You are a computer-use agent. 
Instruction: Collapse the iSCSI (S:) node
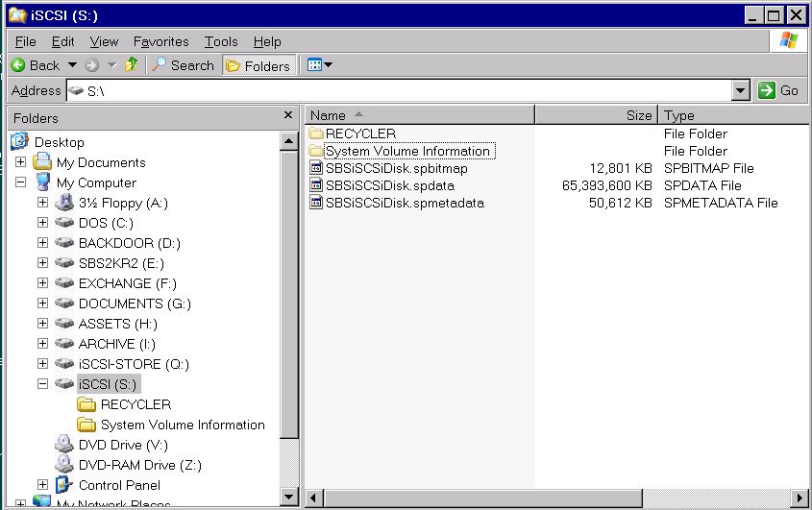pyautogui.click(x=43, y=384)
